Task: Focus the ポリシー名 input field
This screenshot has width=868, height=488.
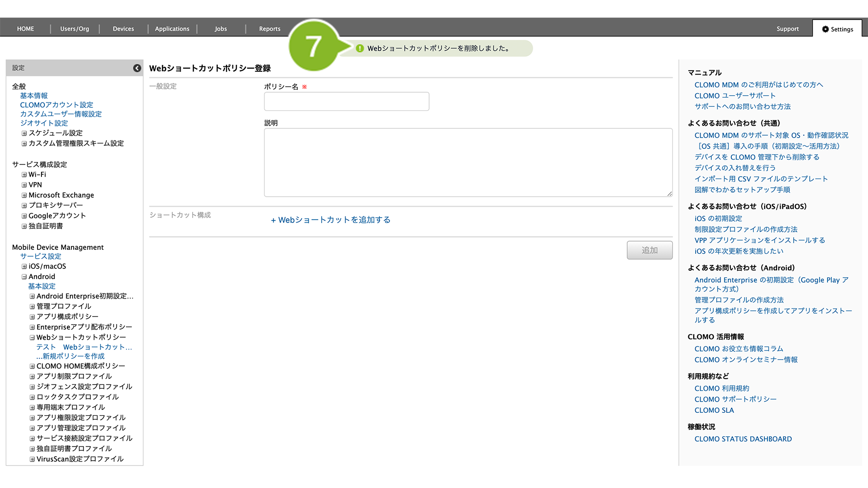Action: tap(346, 102)
